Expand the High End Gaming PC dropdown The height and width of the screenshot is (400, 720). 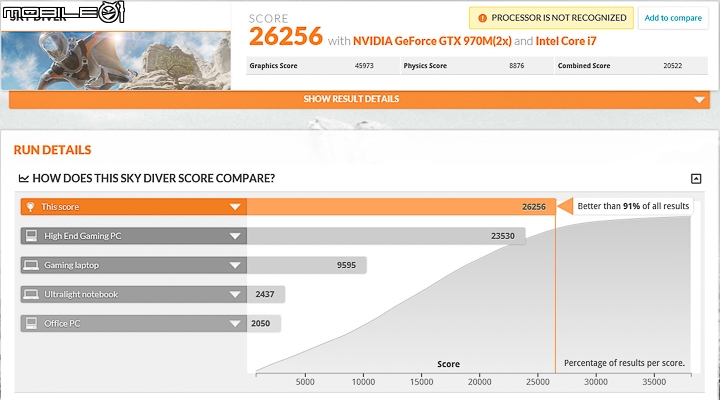coord(235,236)
